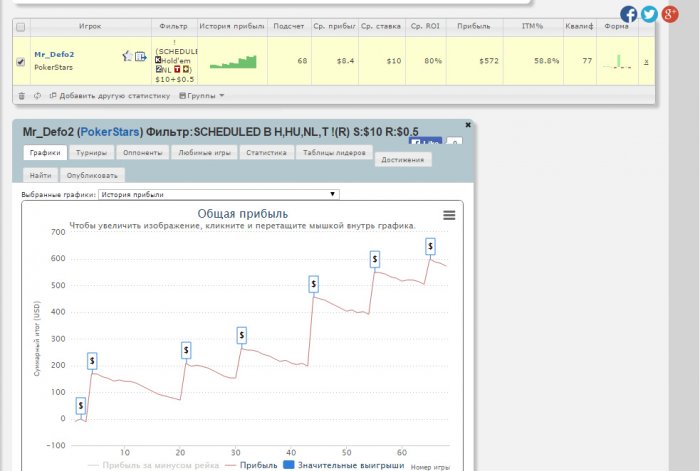
Task: Open the Выбранные графики dropdown
Action: click(219, 194)
